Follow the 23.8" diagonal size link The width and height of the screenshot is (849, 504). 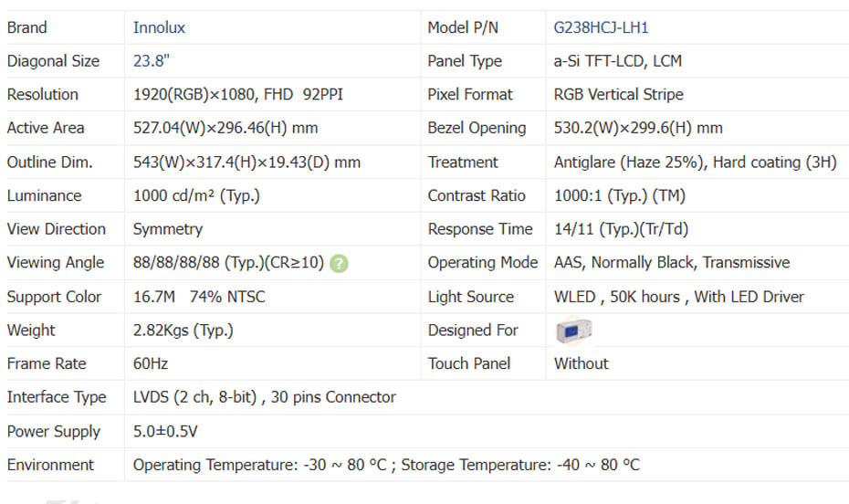pyautogui.click(x=151, y=61)
